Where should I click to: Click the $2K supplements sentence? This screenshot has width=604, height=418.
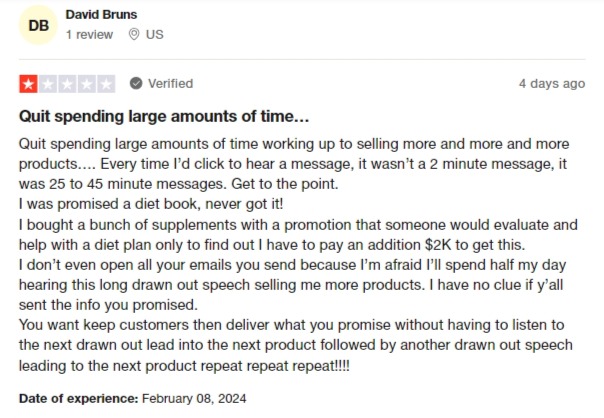[298, 235]
